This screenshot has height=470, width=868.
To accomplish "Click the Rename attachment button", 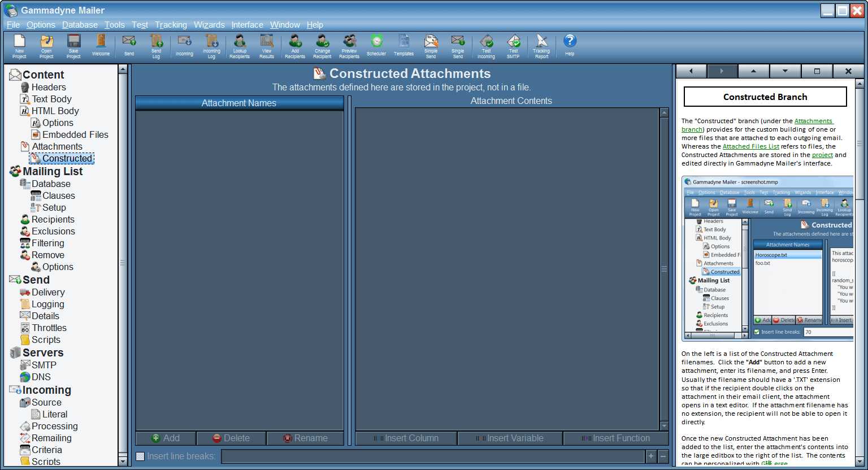I will tap(305, 438).
